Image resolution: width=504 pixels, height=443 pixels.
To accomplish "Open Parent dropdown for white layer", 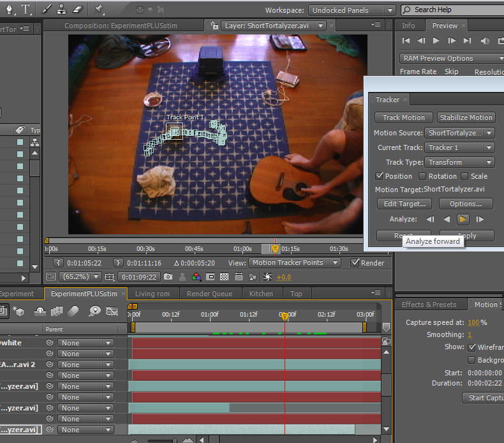I will 85,343.
